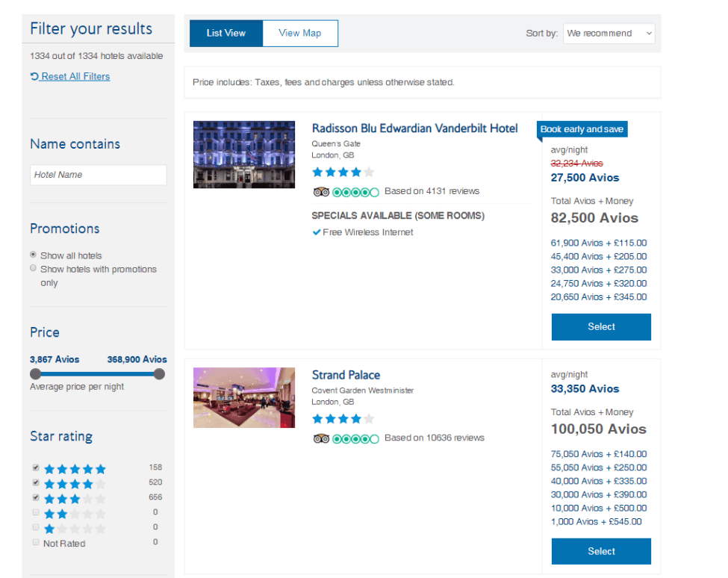The height and width of the screenshot is (578, 728).
Task: Select Show all hotels radio button
Action: pos(33,255)
